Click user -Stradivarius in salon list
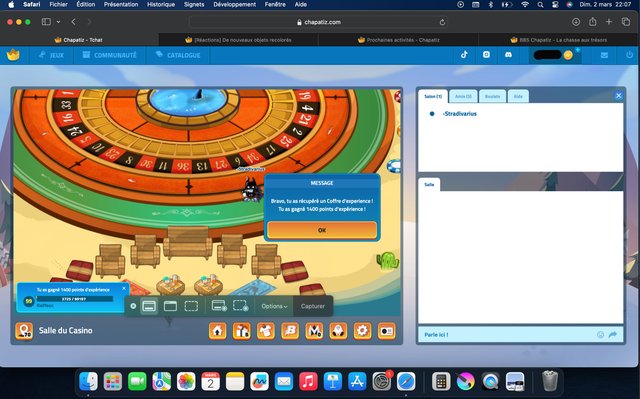 (x=460, y=114)
